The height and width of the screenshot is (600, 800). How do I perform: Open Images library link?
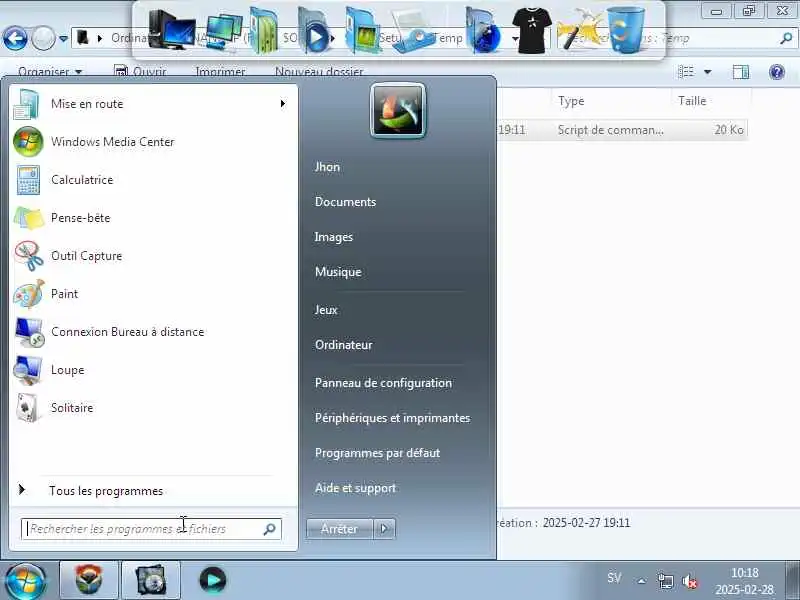tap(334, 237)
